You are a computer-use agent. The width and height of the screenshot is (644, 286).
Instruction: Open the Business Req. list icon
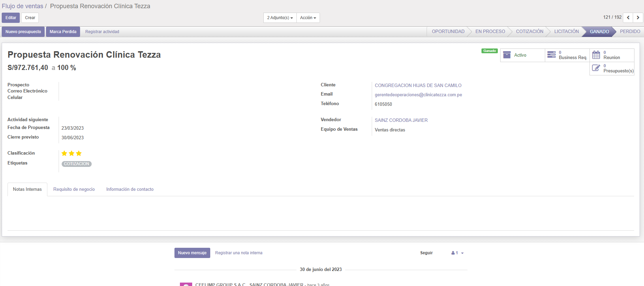click(x=551, y=55)
